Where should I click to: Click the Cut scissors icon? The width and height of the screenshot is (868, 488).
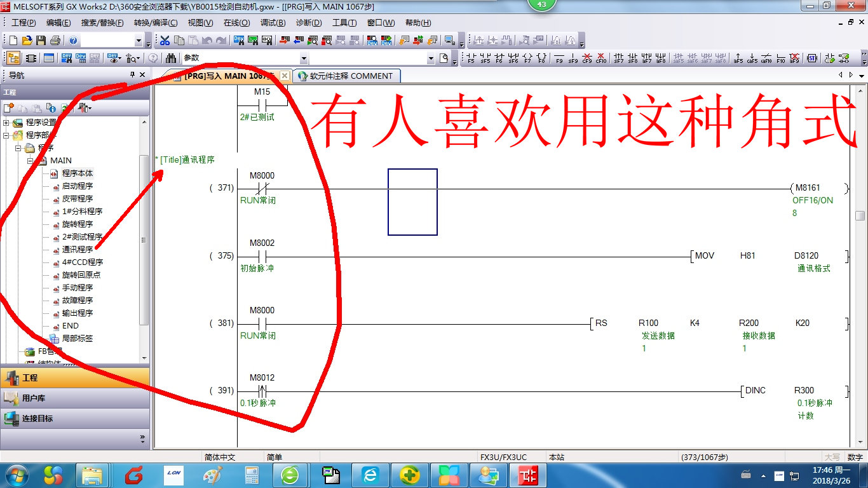(x=165, y=41)
